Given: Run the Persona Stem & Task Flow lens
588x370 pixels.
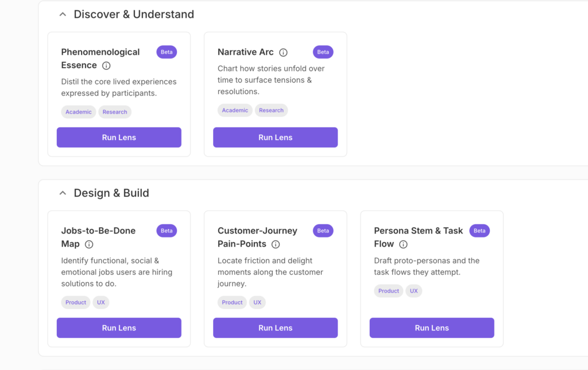Looking at the screenshot, I should pyautogui.click(x=431, y=328).
